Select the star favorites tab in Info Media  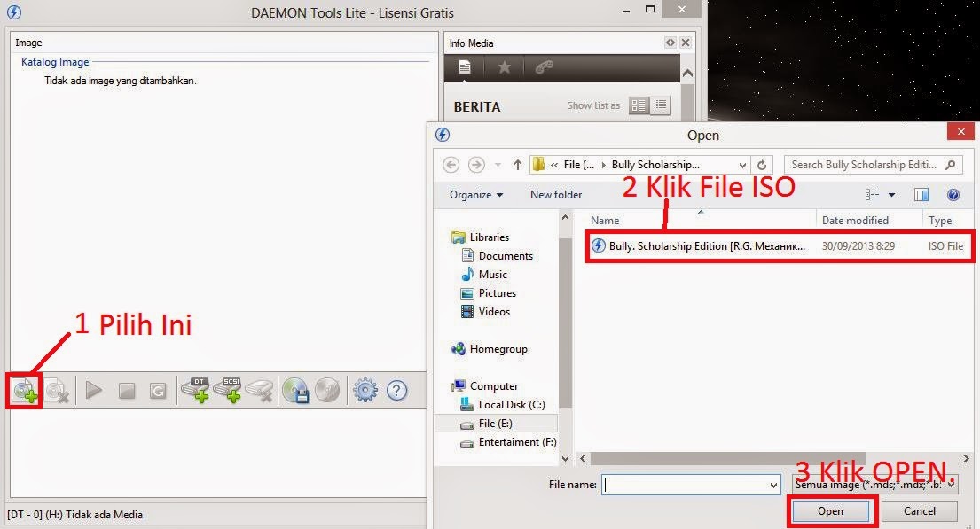click(504, 66)
